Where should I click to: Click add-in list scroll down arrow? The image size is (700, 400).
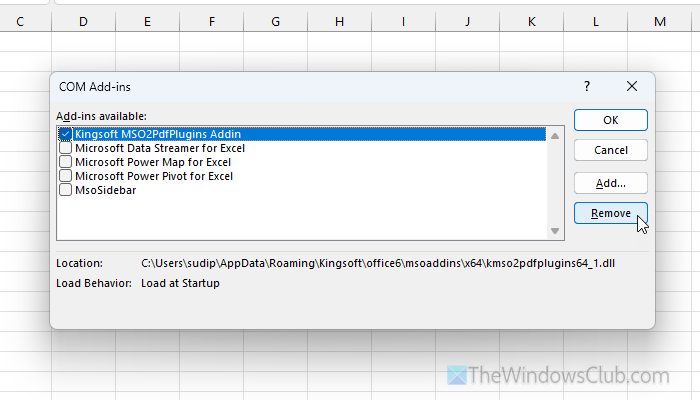pos(555,231)
